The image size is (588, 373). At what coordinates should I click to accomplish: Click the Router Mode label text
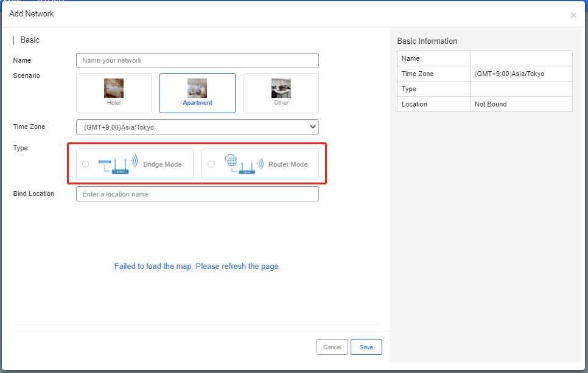coord(288,164)
